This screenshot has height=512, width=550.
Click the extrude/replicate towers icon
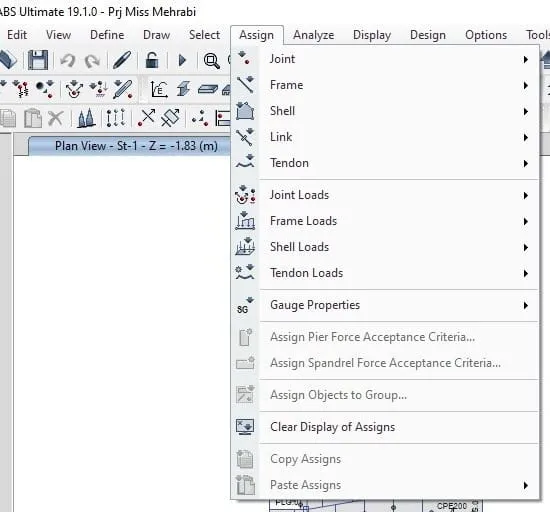86,118
